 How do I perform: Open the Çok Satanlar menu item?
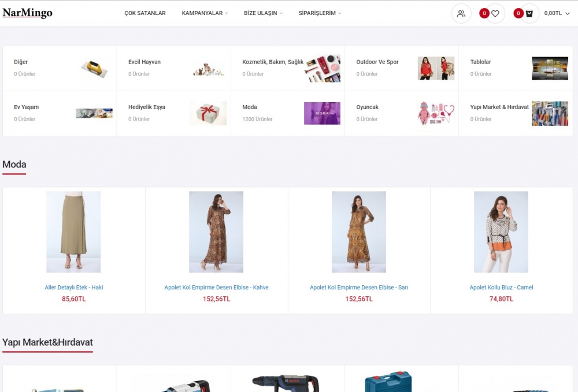pos(145,13)
